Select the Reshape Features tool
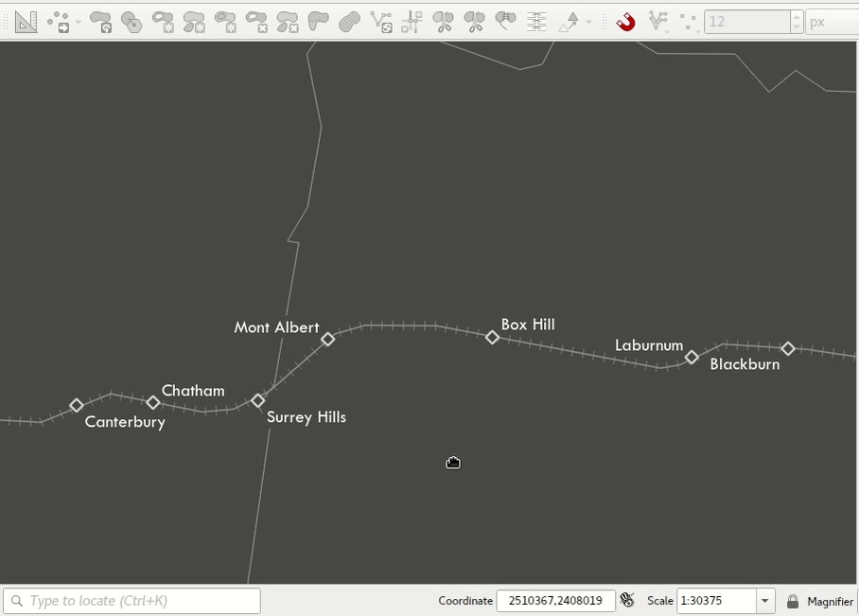The width and height of the screenshot is (859, 616). tap(318, 22)
